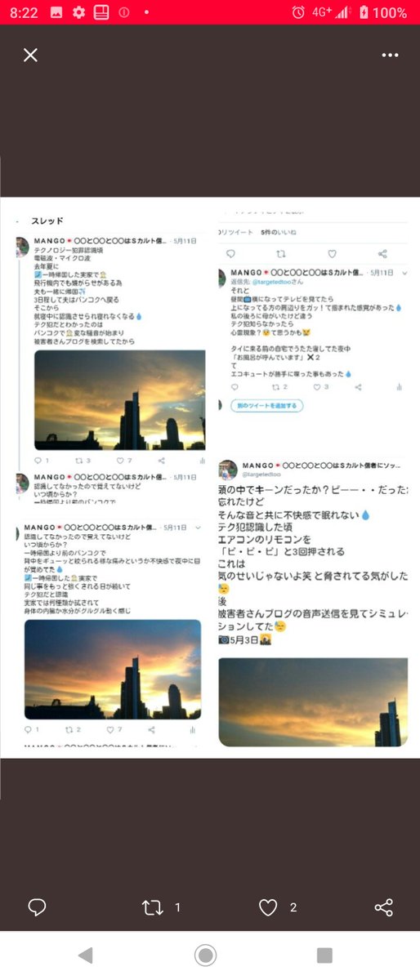Open the three-dot more options menu

(x=390, y=55)
